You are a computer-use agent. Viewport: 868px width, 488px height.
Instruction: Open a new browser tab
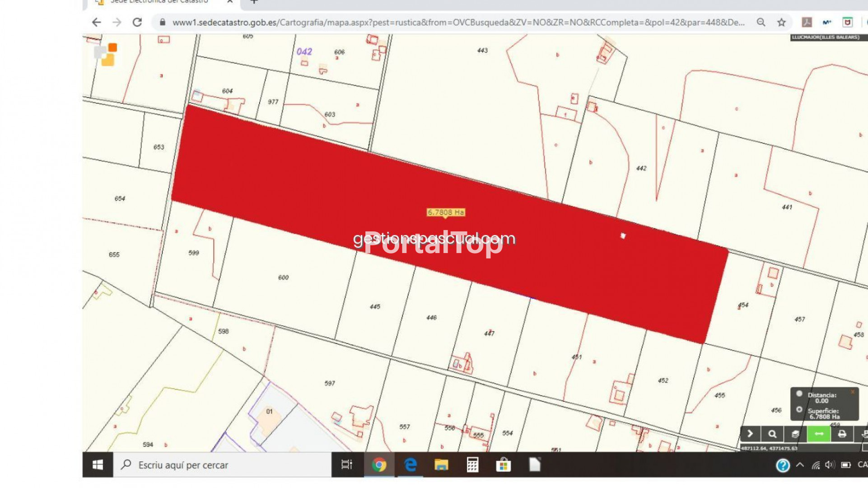pos(254,2)
